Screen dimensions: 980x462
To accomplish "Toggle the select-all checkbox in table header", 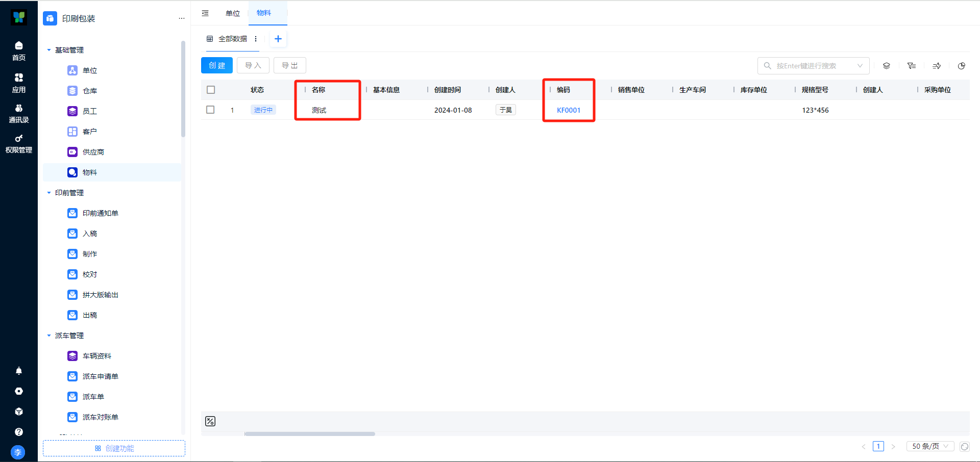I will click(x=211, y=90).
